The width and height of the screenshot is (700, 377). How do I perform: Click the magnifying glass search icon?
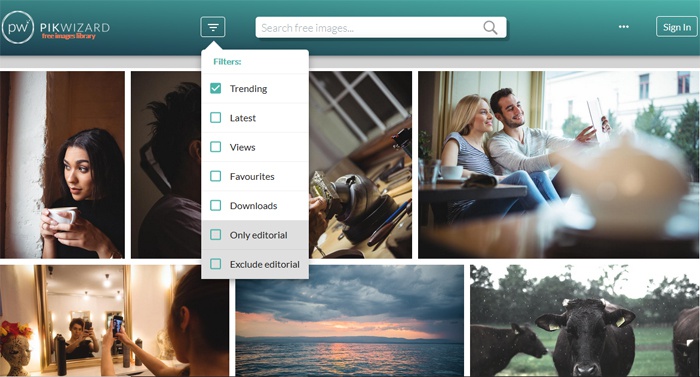click(x=490, y=28)
